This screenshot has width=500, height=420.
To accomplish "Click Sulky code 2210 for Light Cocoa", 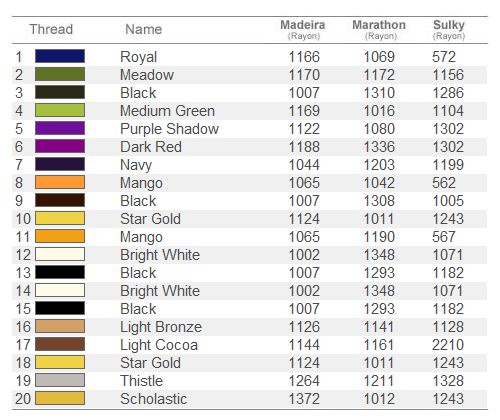I will pos(448,345).
